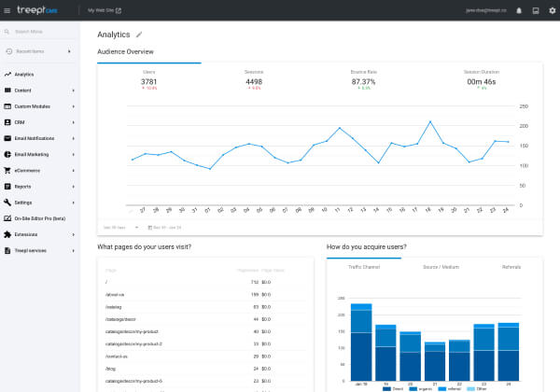Click the Settings wrench icon

click(x=7, y=203)
